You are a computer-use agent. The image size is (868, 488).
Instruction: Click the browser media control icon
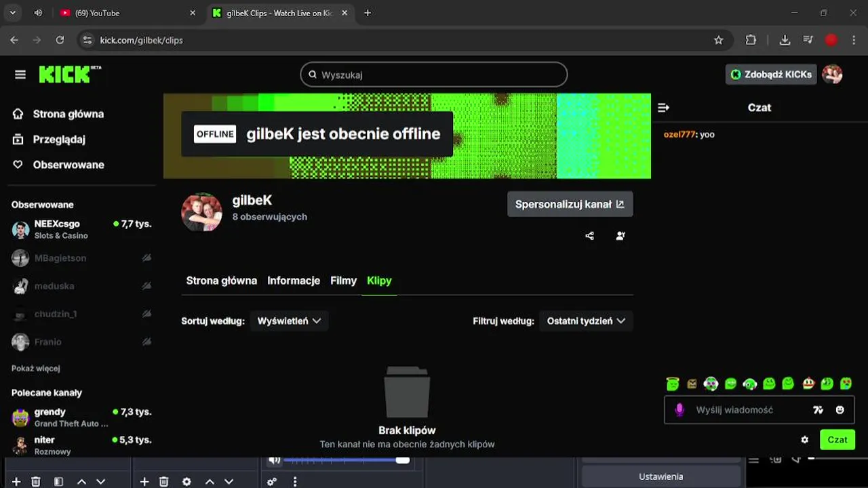tap(808, 40)
